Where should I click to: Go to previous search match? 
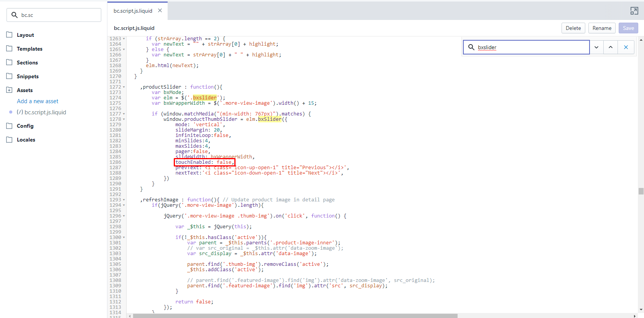point(611,47)
